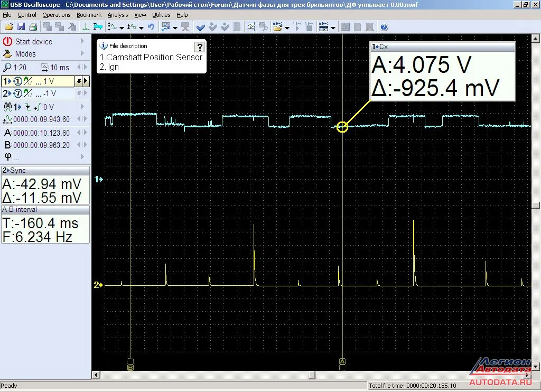Open the Control menu
The image size is (541, 392).
coord(26,15)
